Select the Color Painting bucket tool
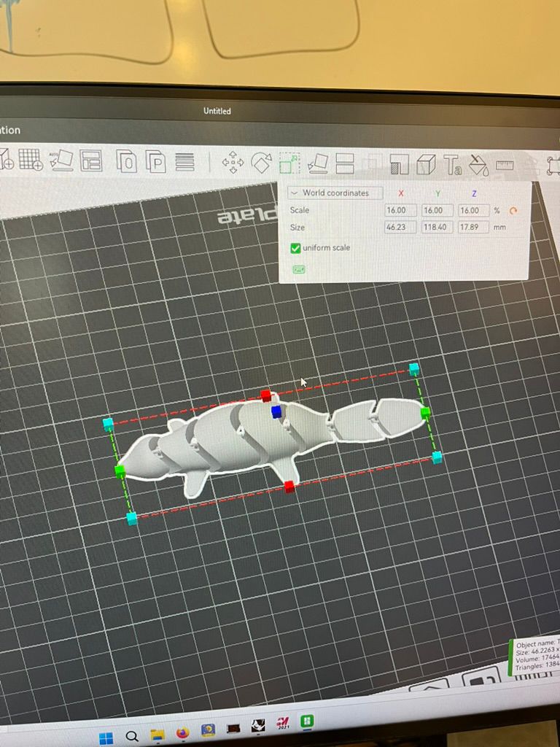The width and height of the screenshot is (560, 747). click(x=478, y=165)
